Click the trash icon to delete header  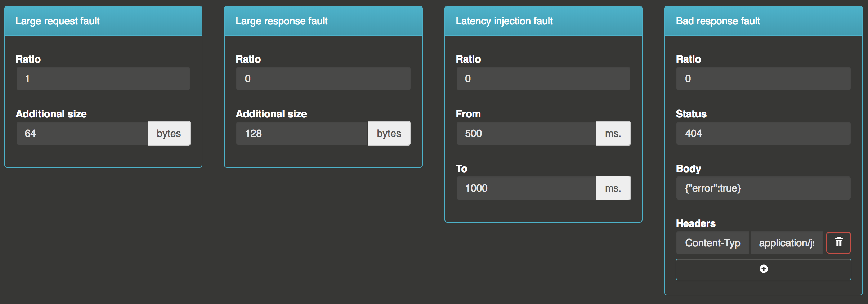(x=838, y=242)
